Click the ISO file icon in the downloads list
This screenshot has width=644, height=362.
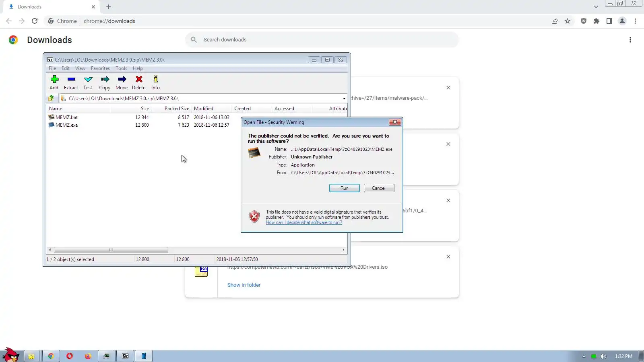pyautogui.click(x=201, y=271)
